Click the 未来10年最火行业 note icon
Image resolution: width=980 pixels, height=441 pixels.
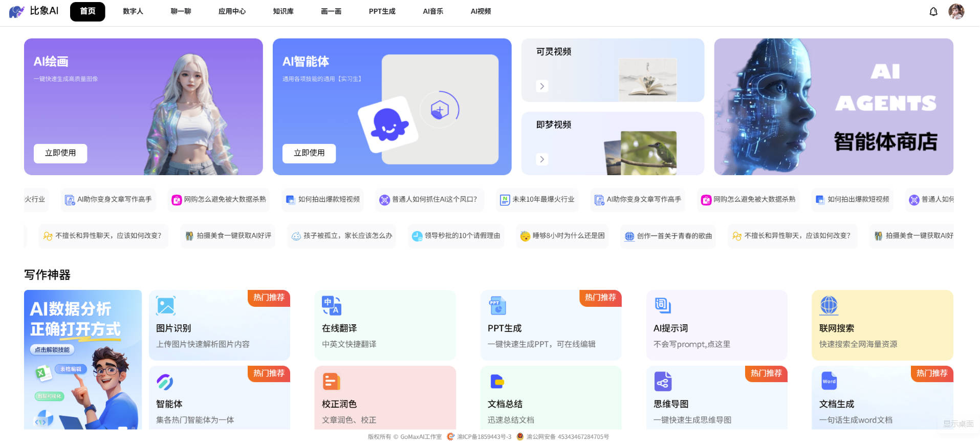[x=505, y=200]
